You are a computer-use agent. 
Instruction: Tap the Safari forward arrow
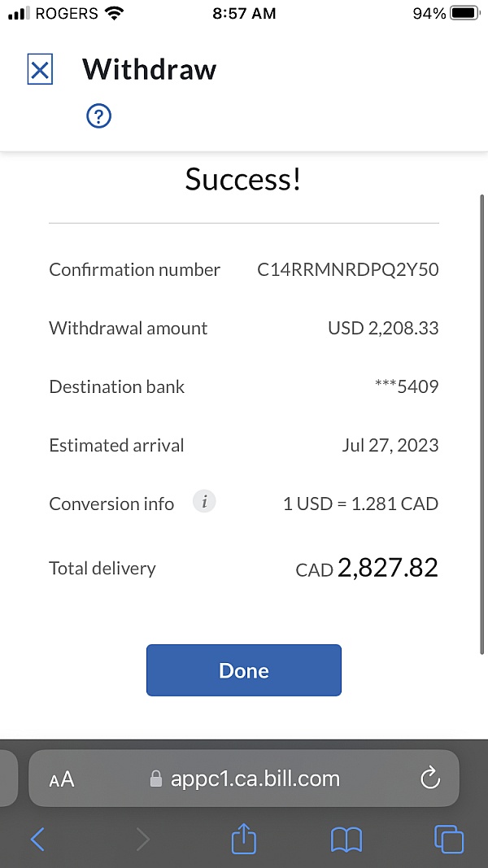(142, 839)
